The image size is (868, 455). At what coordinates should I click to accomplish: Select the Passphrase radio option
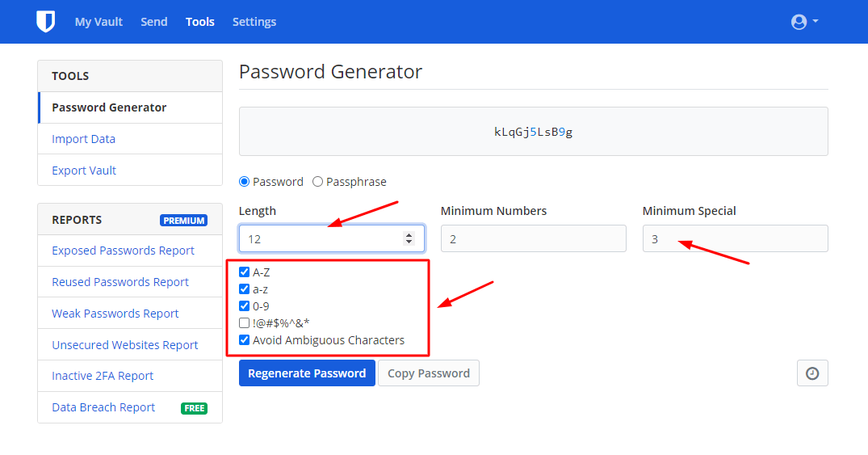click(317, 182)
